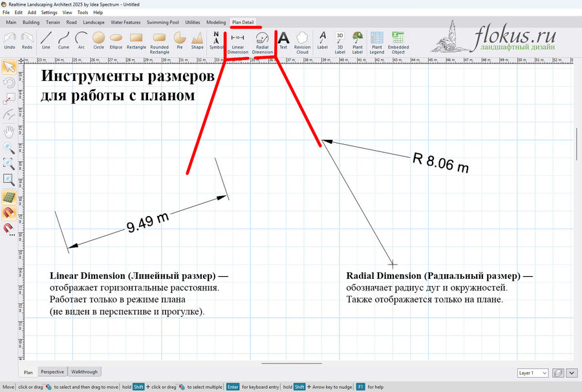Screen dimensions: 582x392
Task: Activate the Ellipse tool
Action: tap(116, 41)
